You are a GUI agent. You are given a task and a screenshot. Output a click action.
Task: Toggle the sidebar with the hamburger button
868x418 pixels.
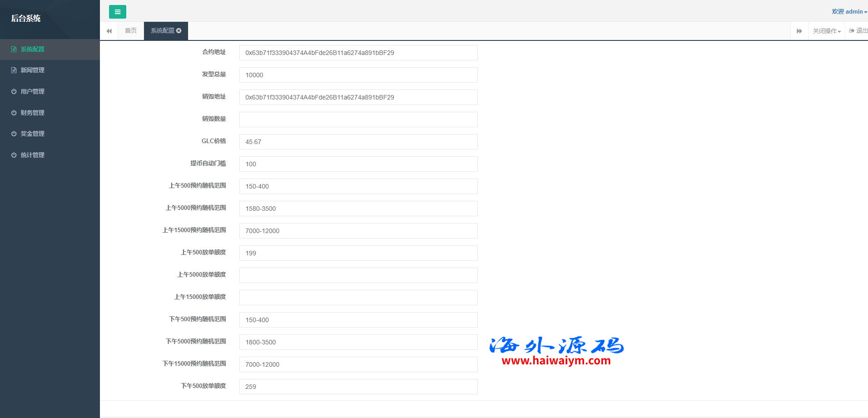[117, 12]
